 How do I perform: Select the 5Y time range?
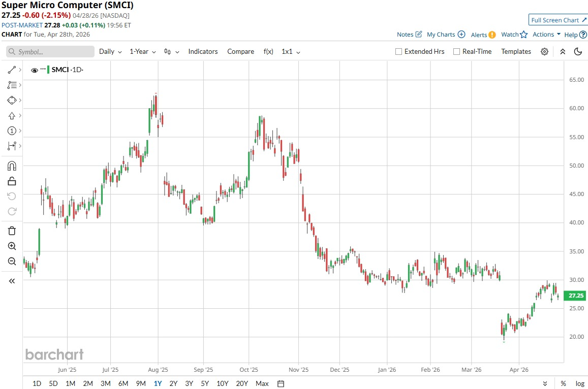[x=205, y=383]
